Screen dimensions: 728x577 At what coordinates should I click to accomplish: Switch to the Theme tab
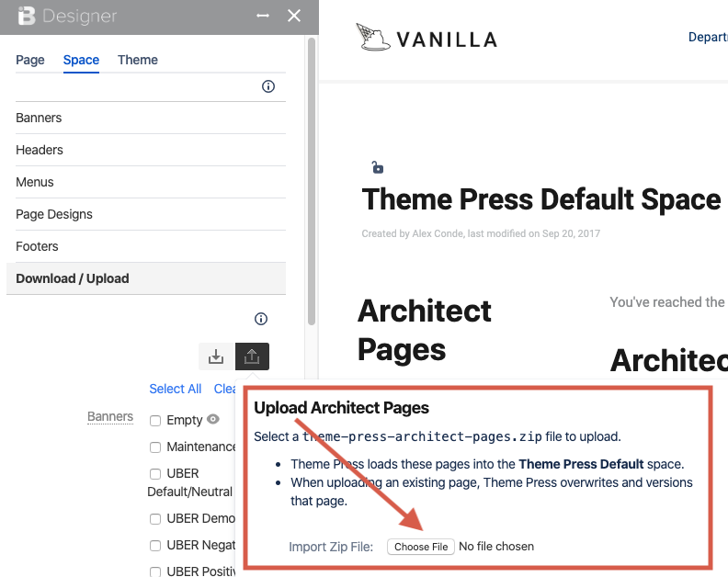138,60
